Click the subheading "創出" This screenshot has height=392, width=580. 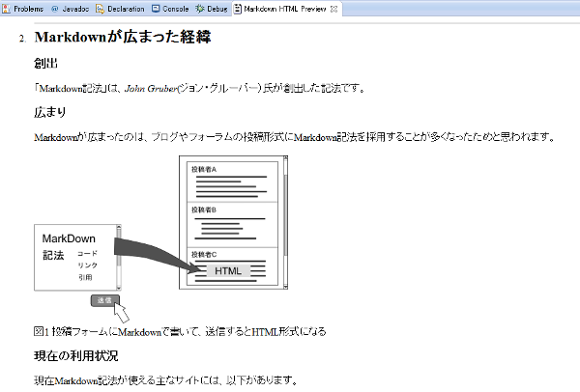point(45,64)
